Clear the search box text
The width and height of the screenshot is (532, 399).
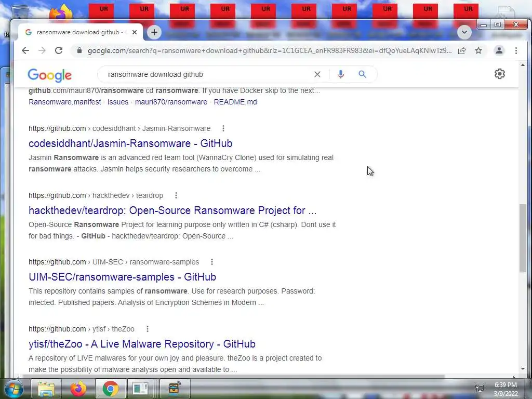click(317, 74)
